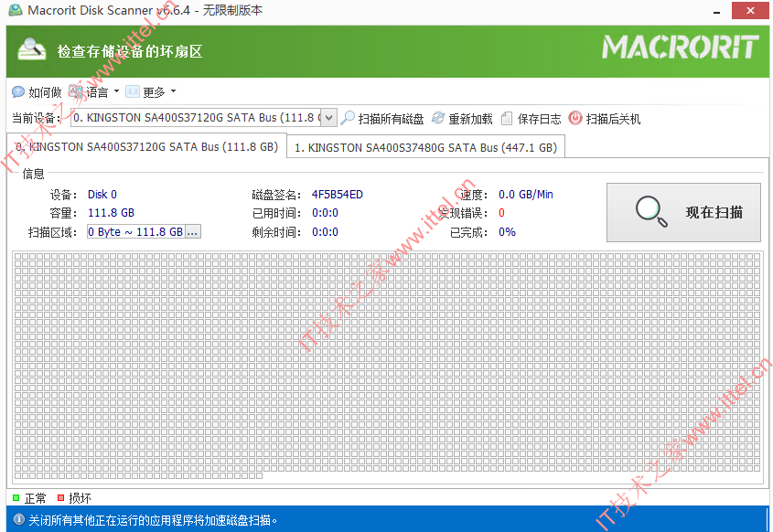Minimize the Macrorit Disk Scanner window
773x532 pixels.
click(717, 11)
